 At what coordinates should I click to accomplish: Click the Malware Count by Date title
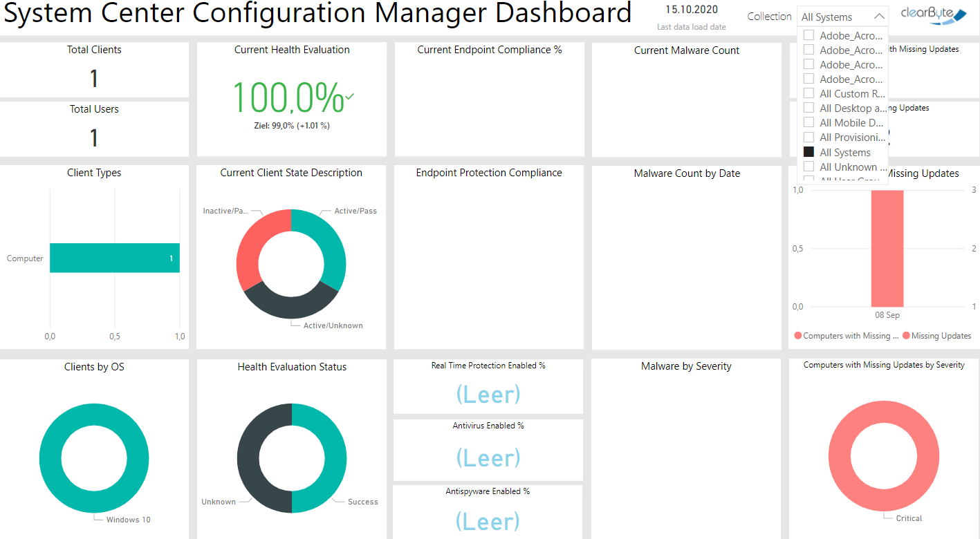pyautogui.click(x=687, y=173)
